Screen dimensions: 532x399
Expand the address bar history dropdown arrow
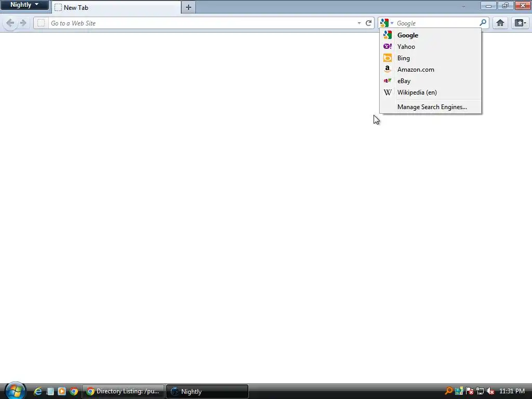(359, 23)
